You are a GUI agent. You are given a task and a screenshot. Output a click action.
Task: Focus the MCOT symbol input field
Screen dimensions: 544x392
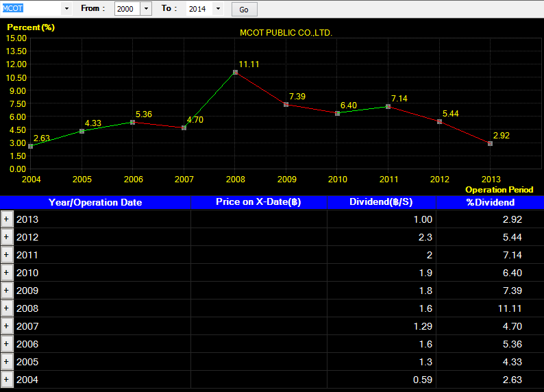(32, 9)
